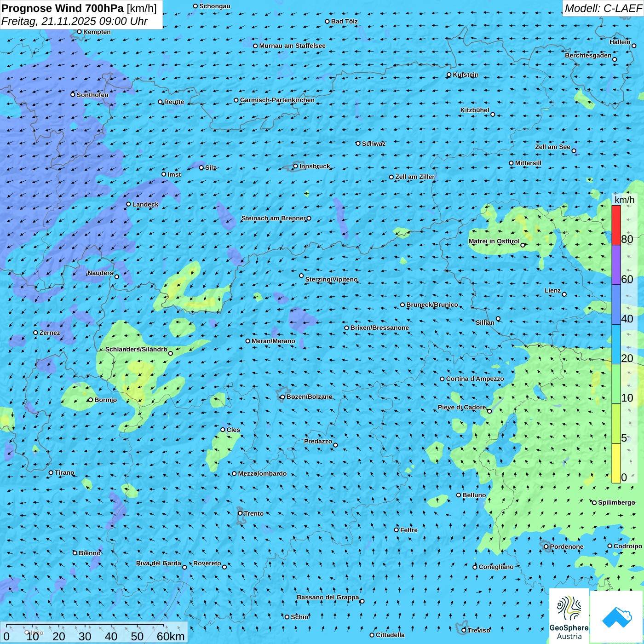Pick the periwinkle blue 40–60 legend swatch
This screenshot has width=644, height=644.
click(616, 305)
